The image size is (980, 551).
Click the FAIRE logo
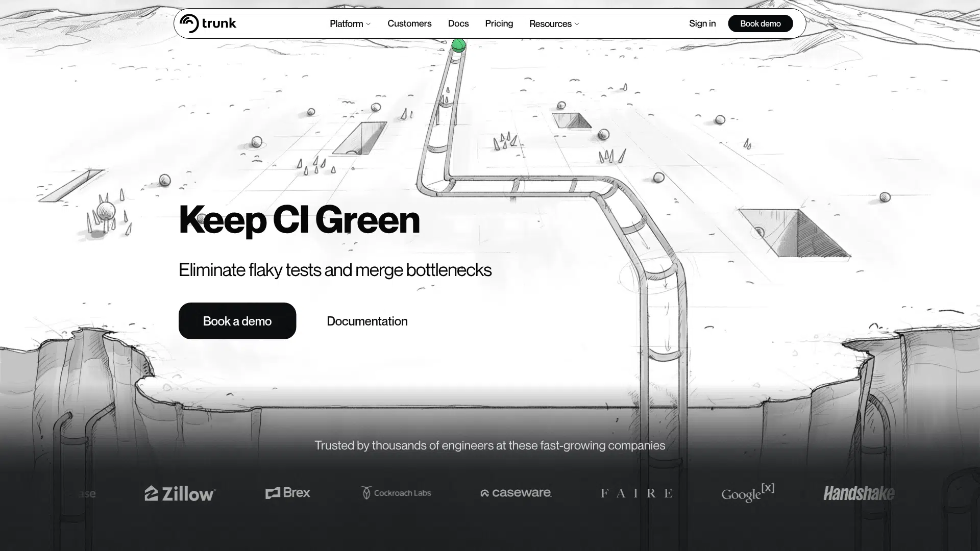click(x=636, y=493)
